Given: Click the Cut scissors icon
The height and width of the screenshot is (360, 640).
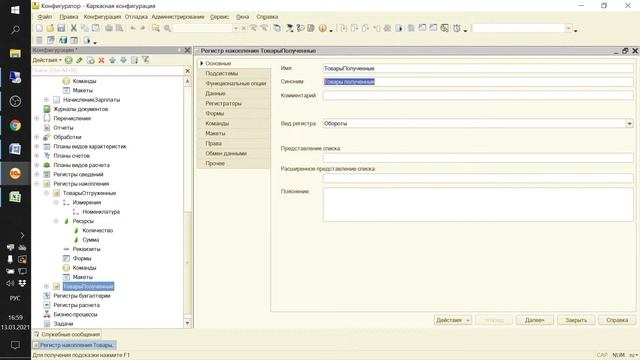Looking at the screenshot, I should [73, 28].
